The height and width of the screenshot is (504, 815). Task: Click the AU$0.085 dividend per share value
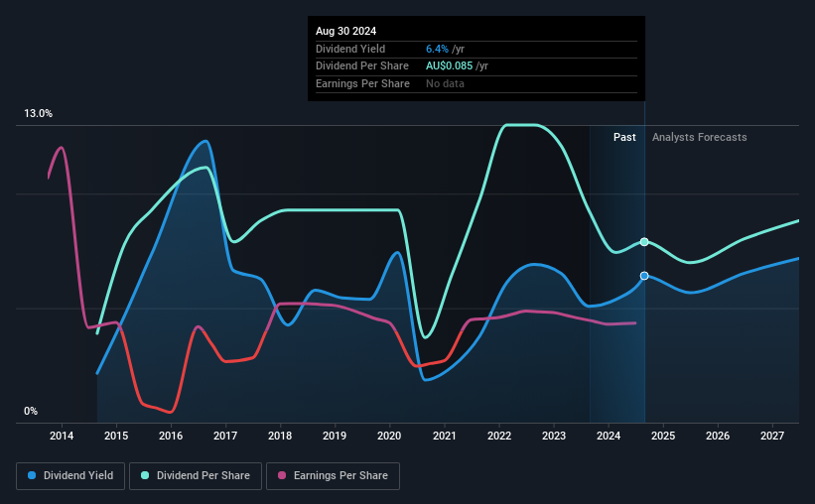[449, 66]
